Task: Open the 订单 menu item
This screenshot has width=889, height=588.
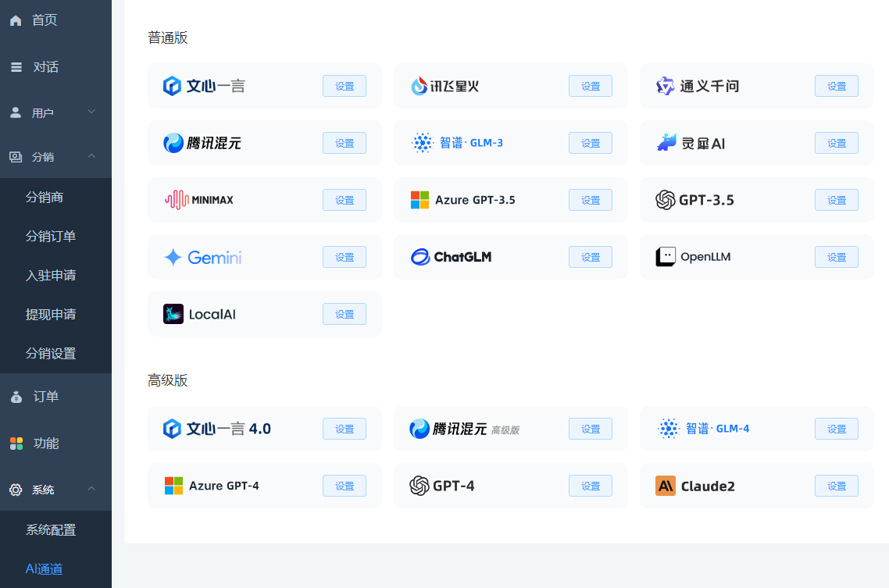Action: coord(55,397)
